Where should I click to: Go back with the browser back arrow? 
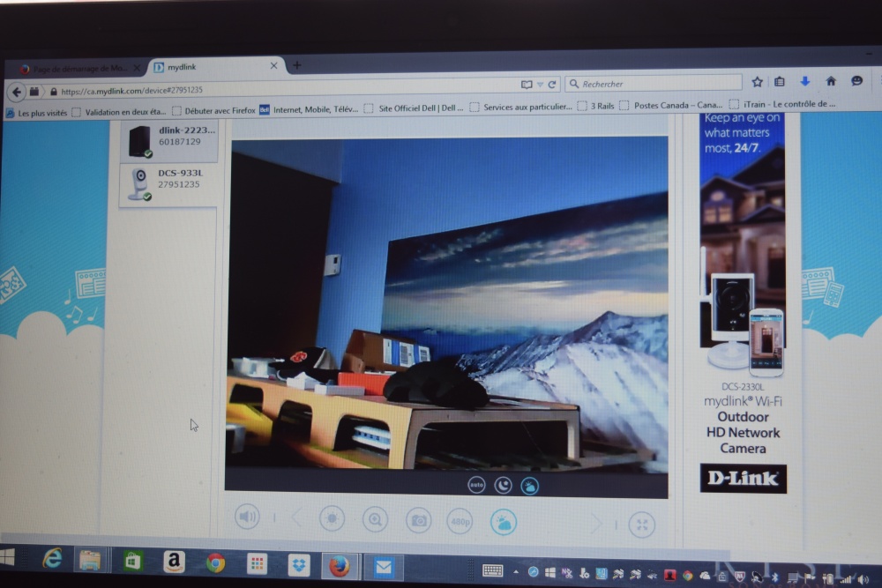pyautogui.click(x=17, y=92)
